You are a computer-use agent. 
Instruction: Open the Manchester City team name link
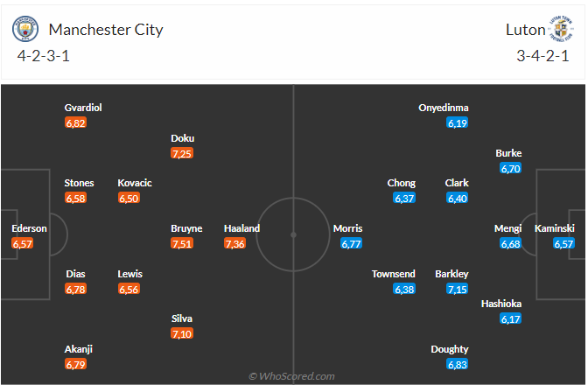pyautogui.click(x=106, y=30)
